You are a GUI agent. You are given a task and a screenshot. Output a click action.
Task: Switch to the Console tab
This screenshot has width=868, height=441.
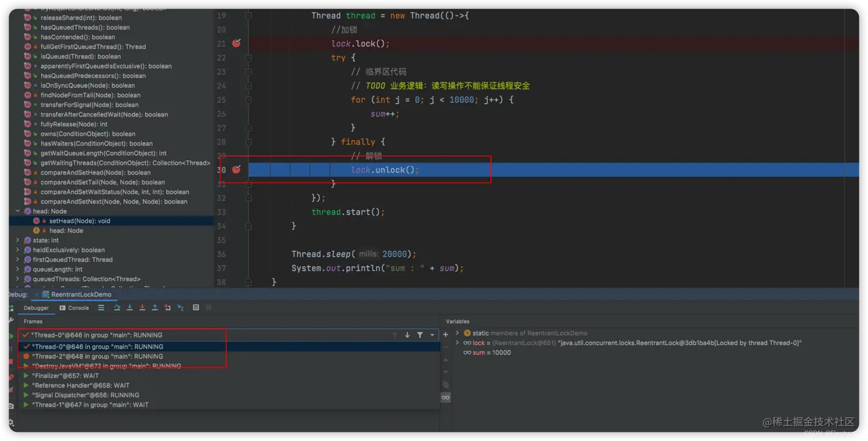point(74,308)
